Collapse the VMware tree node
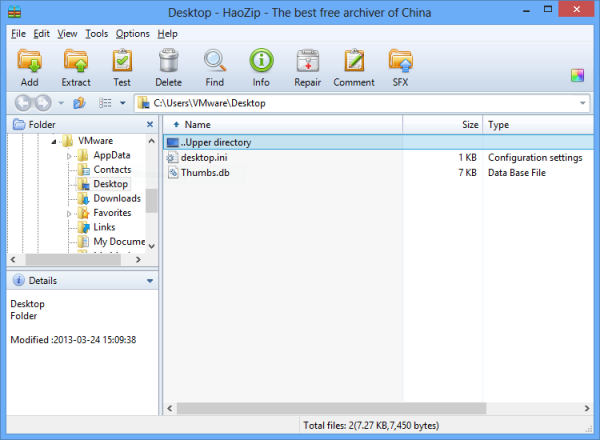This screenshot has height=440, width=600. [54, 142]
